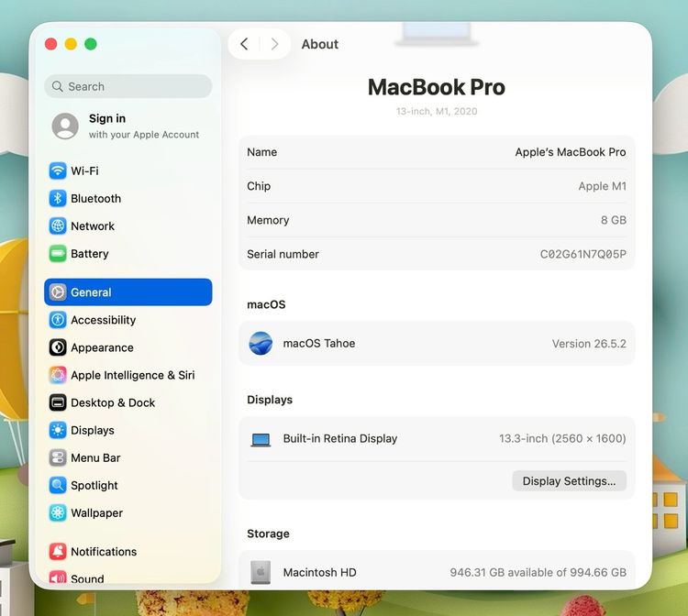
Task: Click the General gear icon
Action: coord(58,292)
